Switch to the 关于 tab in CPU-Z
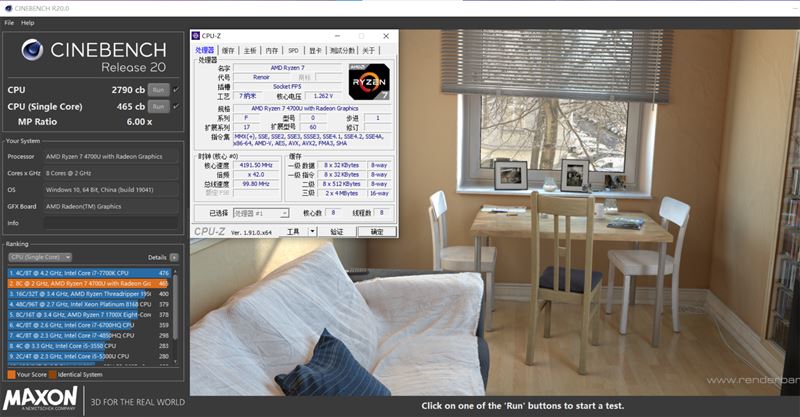The height and width of the screenshot is (417, 800). pos(368,51)
